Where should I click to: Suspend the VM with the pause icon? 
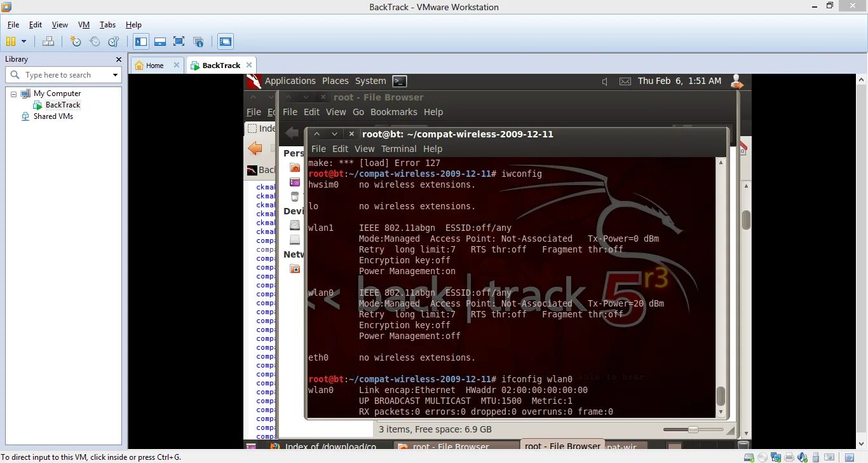pos(10,41)
